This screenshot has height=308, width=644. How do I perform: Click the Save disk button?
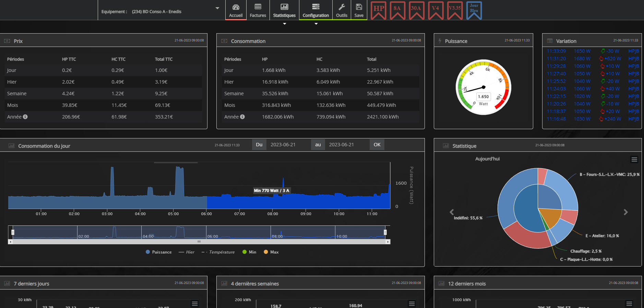click(x=359, y=10)
